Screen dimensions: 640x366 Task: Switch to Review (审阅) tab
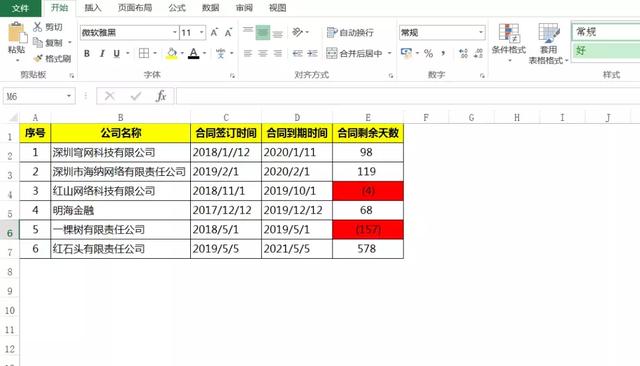click(x=244, y=8)
